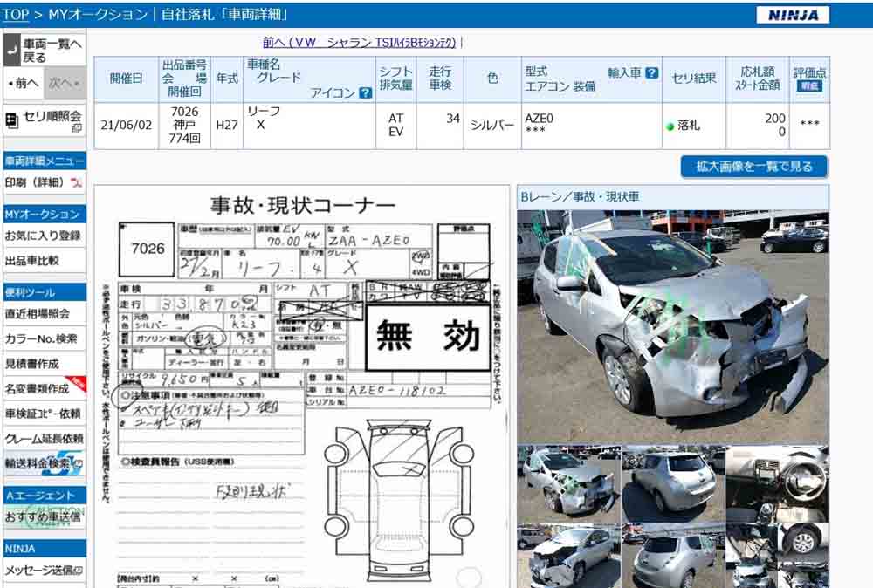The width and height of the screenshot is (873, 588).
Task: Select お気に入り登録 in the sidebar
Action: [44, 236]
